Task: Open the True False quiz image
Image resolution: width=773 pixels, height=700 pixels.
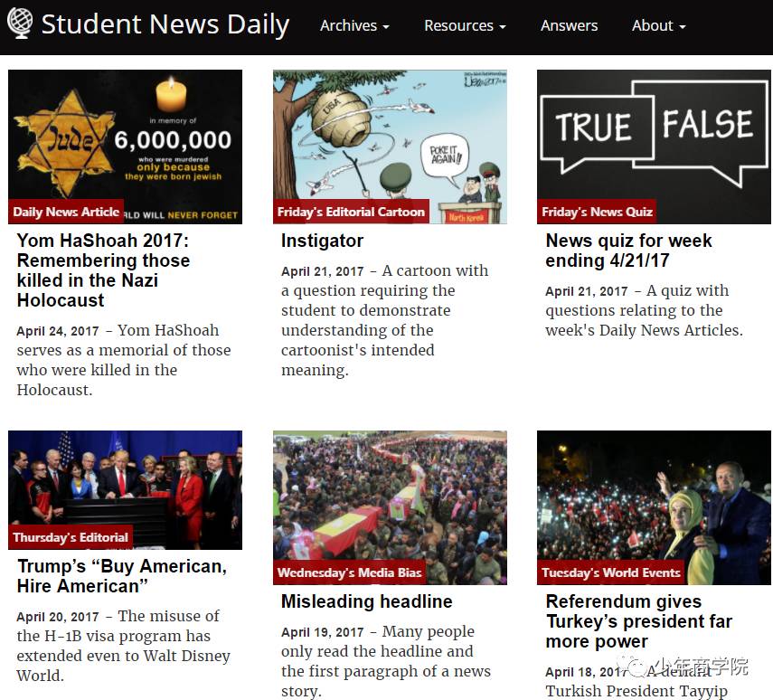Action: click(654, 147)
